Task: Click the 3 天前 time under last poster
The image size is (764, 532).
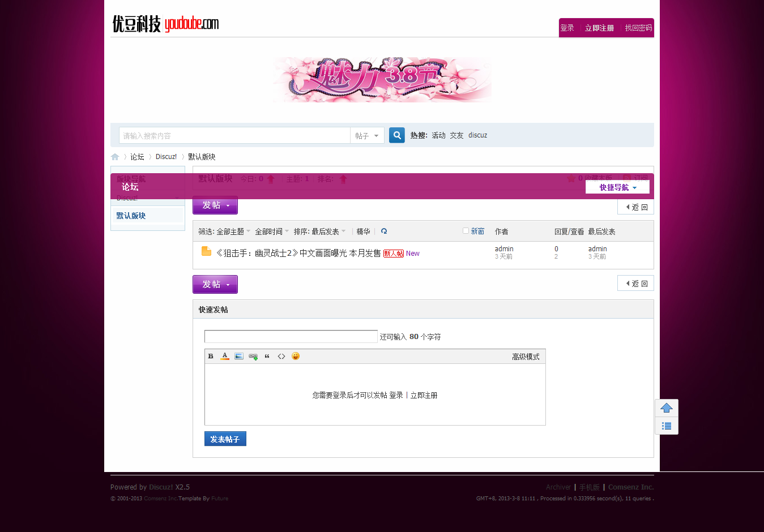Action: click(597, 256)
